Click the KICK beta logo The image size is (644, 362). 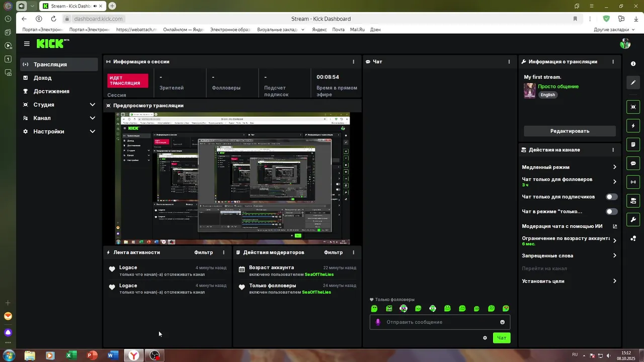pos(52,44)
